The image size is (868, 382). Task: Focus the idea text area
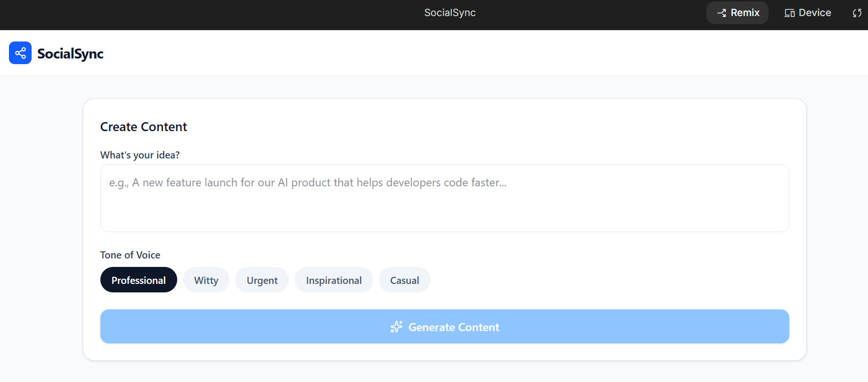coord(444,208)
